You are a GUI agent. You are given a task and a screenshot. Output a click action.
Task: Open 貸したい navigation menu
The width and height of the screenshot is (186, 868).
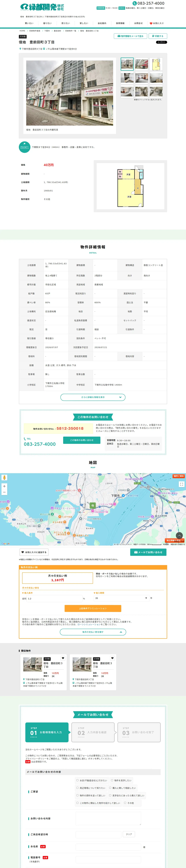point(84,23)
